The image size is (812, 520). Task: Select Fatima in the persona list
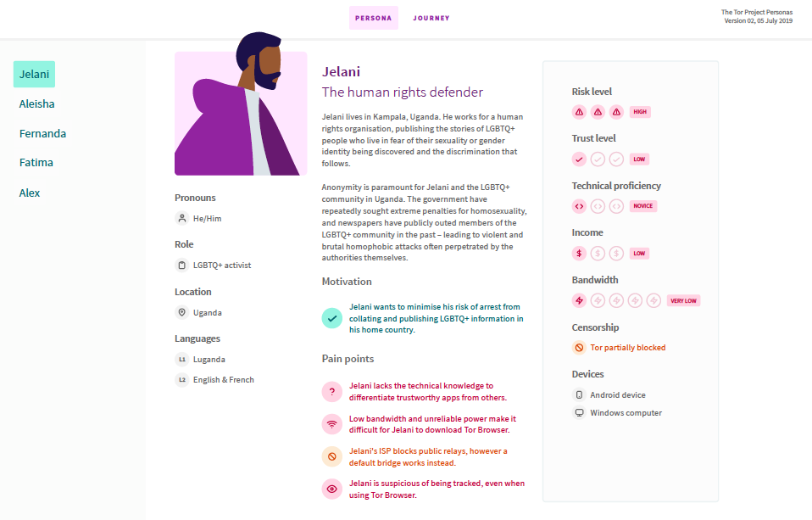pos(36,163)
